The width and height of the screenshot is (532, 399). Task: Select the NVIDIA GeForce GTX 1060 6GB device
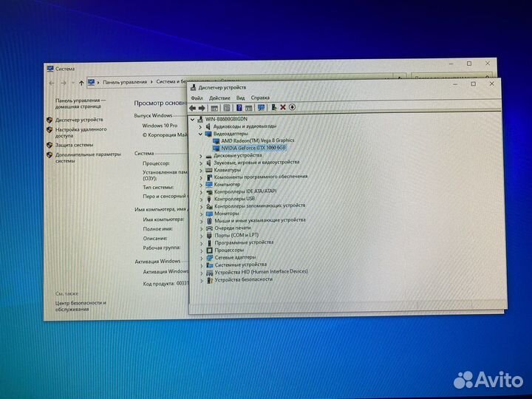coord(253,148)
